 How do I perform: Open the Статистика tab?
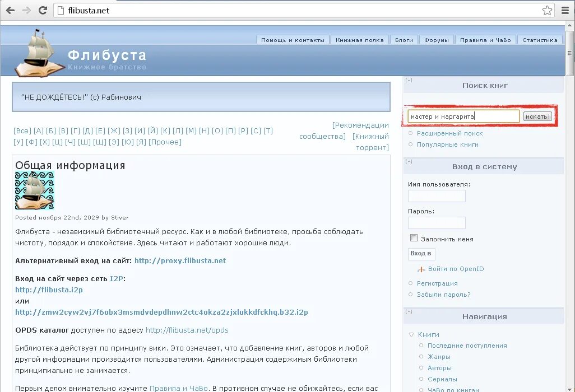(540, 39)
